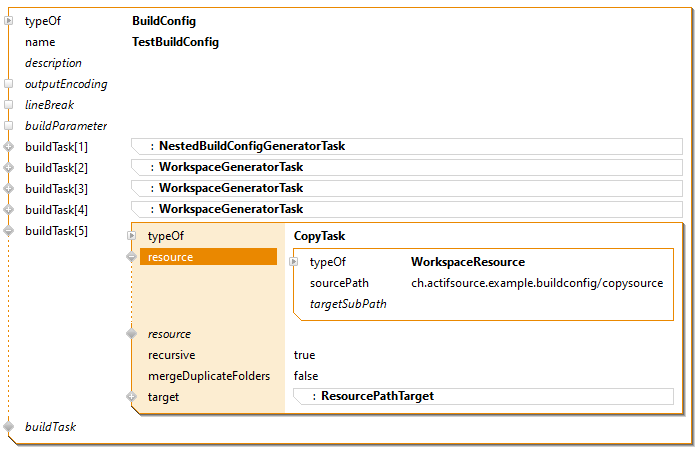Click the diamond icon beside the empty buildTask row

(9, 427)
